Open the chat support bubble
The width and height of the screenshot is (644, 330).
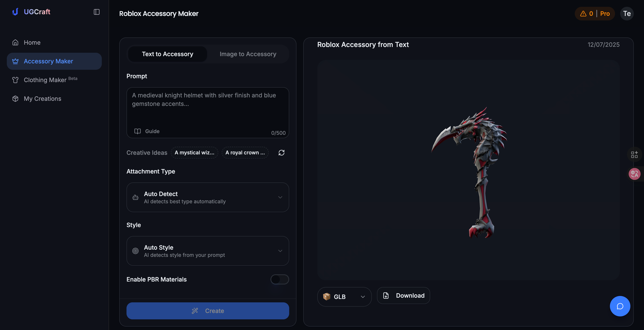620,306
